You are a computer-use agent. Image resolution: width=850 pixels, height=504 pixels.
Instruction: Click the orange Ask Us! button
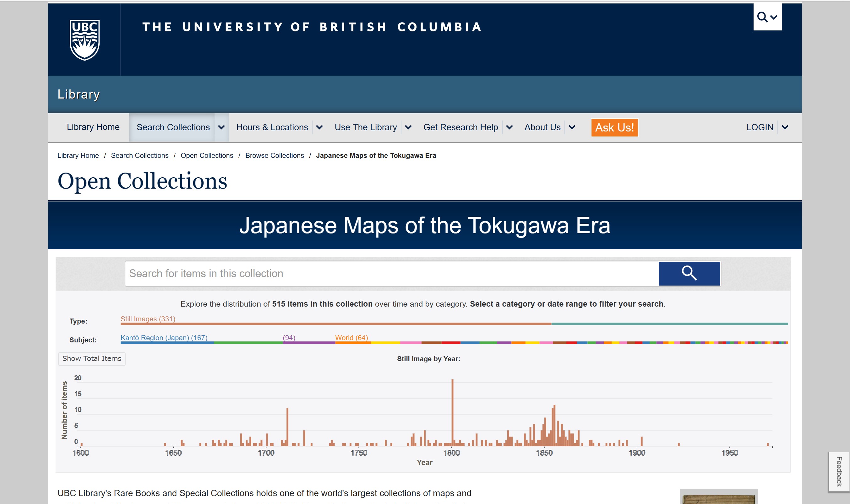coord(614,128)
